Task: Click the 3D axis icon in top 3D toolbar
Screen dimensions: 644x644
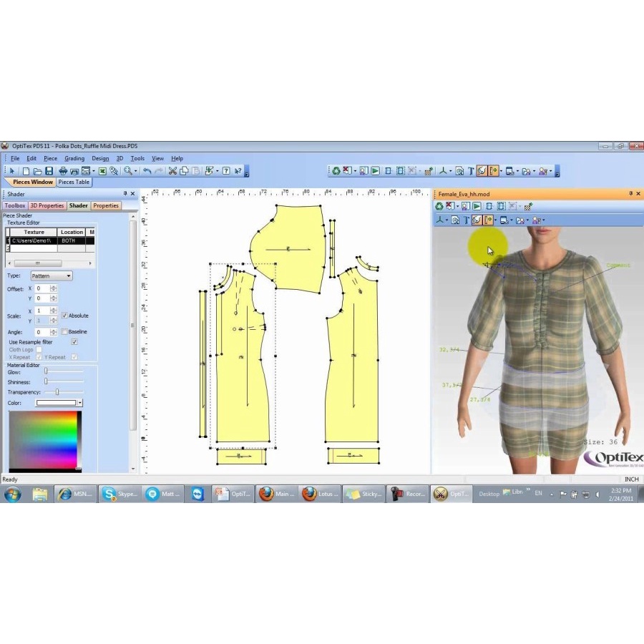Action: point(443,171)
